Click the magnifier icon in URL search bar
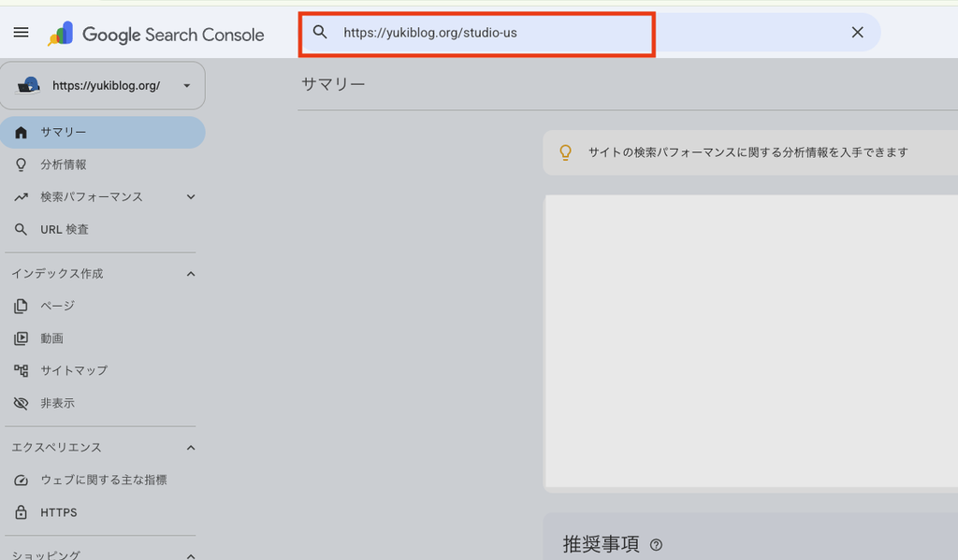 pyautogui.click(x=320, y=32)
